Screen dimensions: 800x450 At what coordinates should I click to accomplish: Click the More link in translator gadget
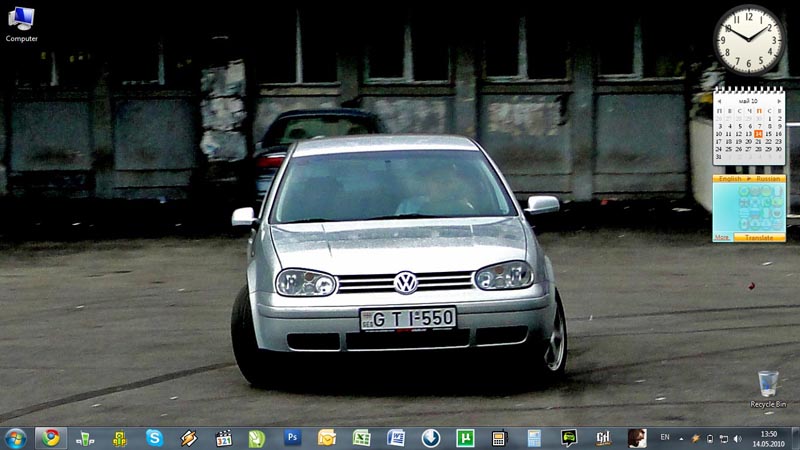[x=721, y=238]
